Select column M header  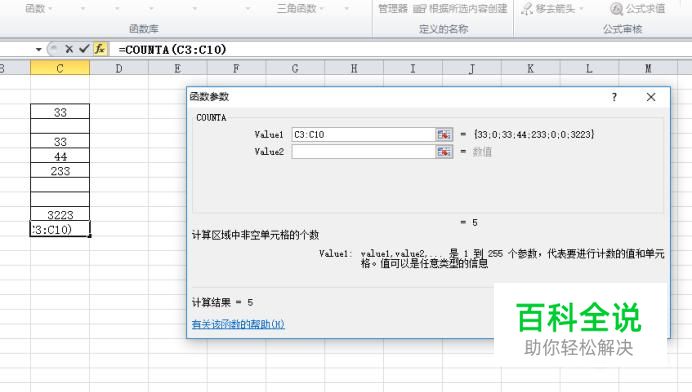pos(648,68)
